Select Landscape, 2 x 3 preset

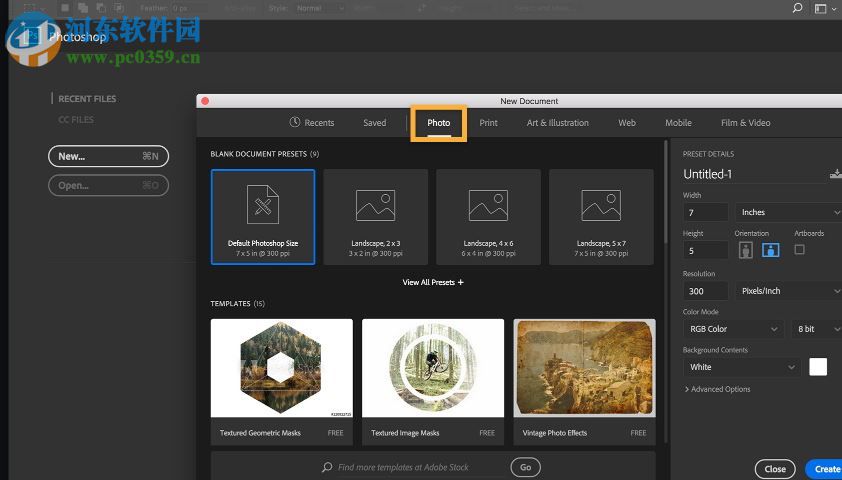tap(375, 217)
